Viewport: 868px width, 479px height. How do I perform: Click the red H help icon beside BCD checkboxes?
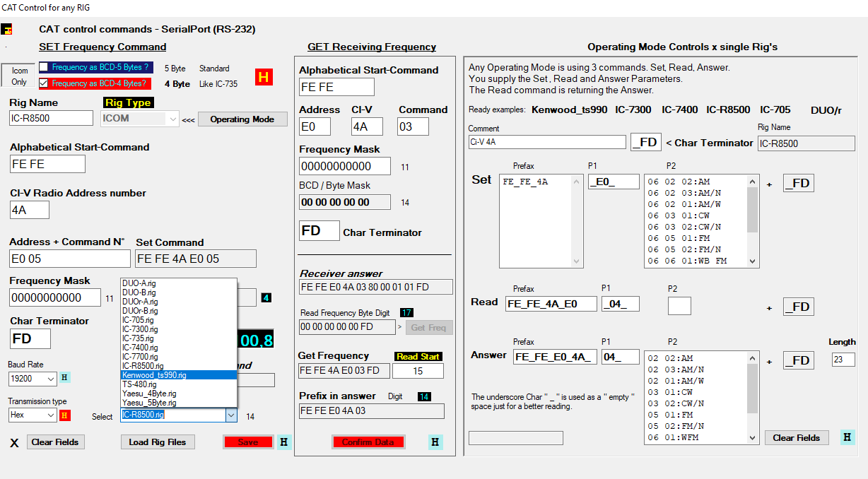[x=264, y=77]
